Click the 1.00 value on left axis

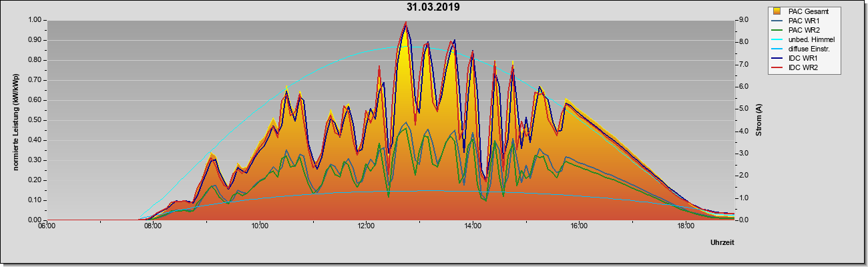coord(33,20)
